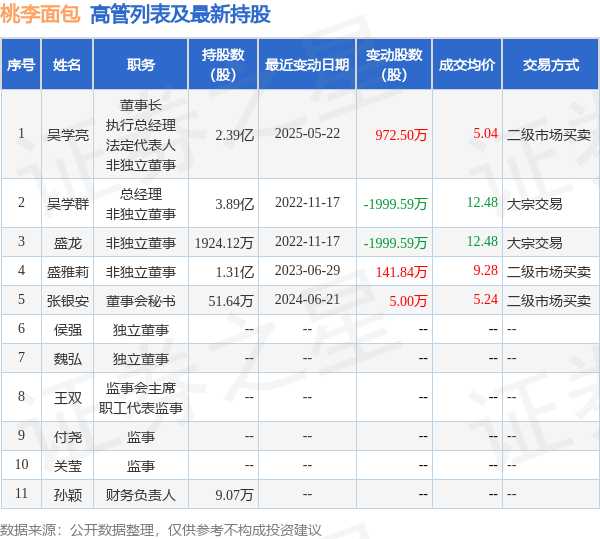Click the average price 5.04

click(x=485, y=133)
